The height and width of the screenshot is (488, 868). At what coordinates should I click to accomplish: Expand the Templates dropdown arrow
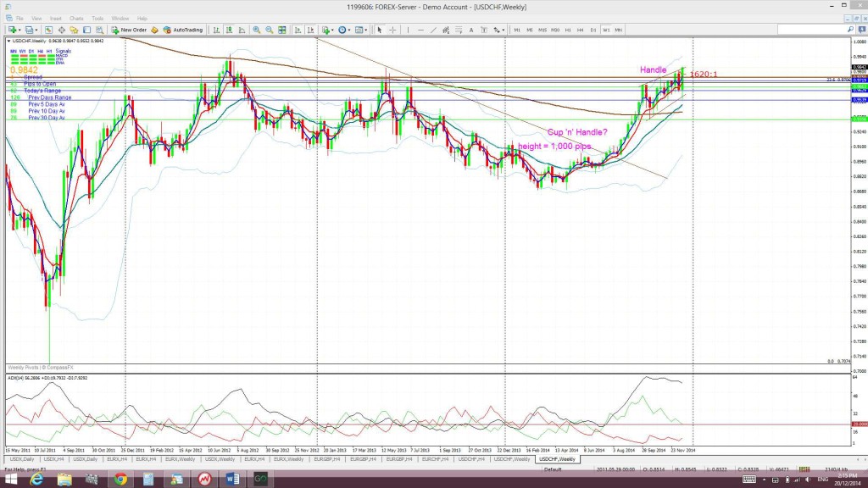(x=366, y=30)
